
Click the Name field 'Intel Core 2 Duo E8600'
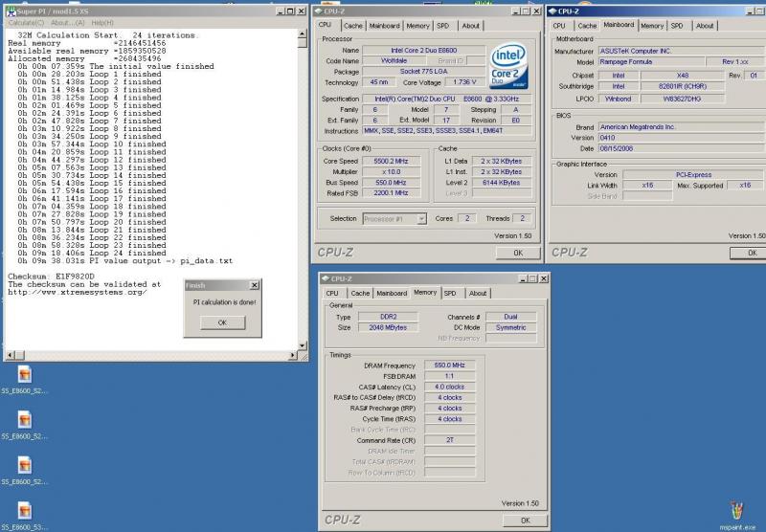pyautogui.click(x=423, y=51)
